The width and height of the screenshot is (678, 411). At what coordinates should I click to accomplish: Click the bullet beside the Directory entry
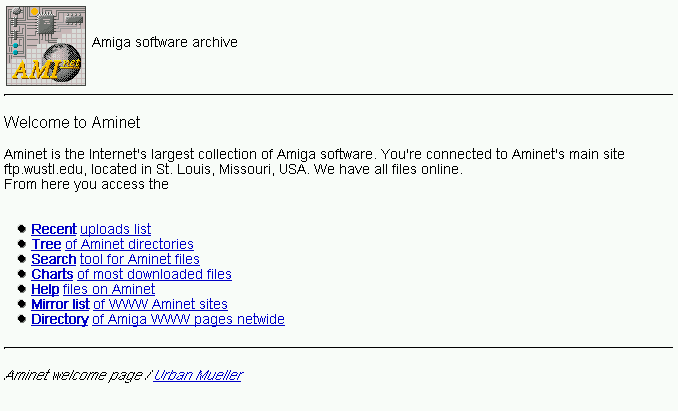click(22, 319)
